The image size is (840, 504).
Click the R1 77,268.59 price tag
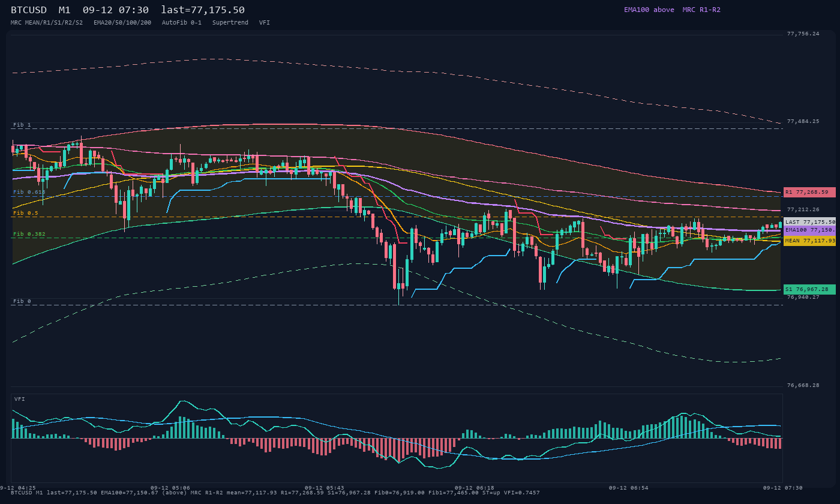[x=809, y=192]
